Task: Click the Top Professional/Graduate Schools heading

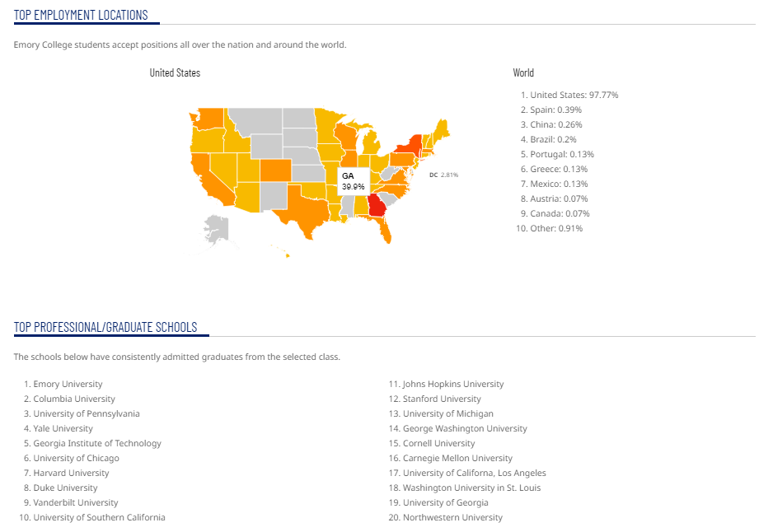Action: [x=105, y=327]
